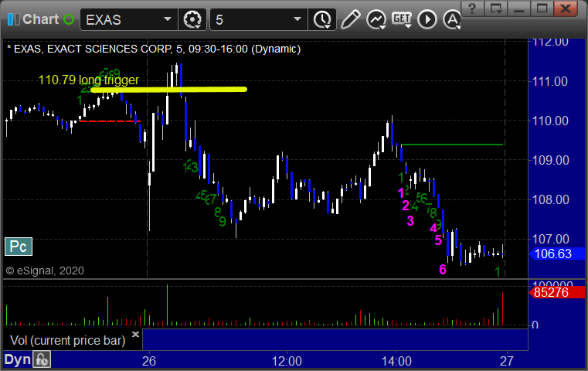This screenshot has width=588, height=371.
Task: Minimize the chart window
Action: pyautogui.click(x=519, y=8)
